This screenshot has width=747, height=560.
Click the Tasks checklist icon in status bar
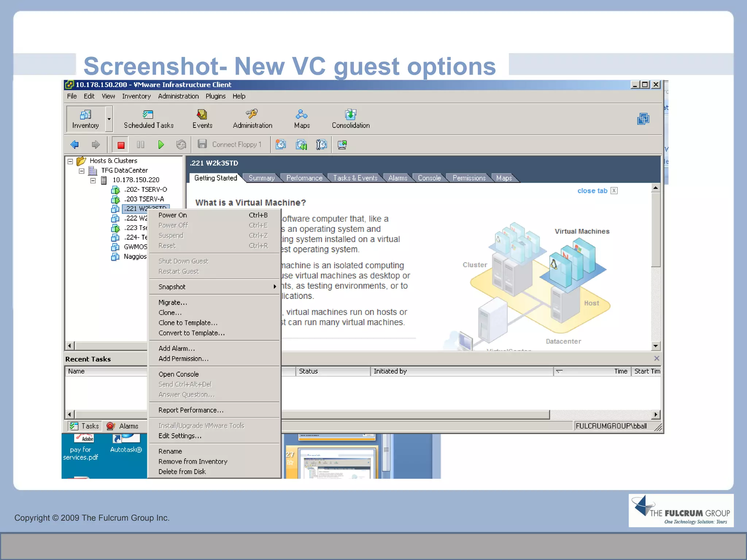click(74, 426)
